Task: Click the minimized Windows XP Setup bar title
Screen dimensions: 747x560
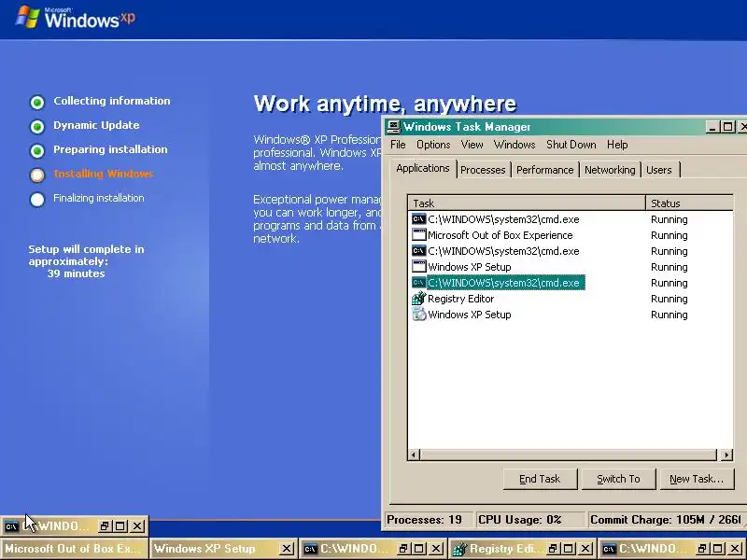Action: pyautogui.click(x=204, y=549)
